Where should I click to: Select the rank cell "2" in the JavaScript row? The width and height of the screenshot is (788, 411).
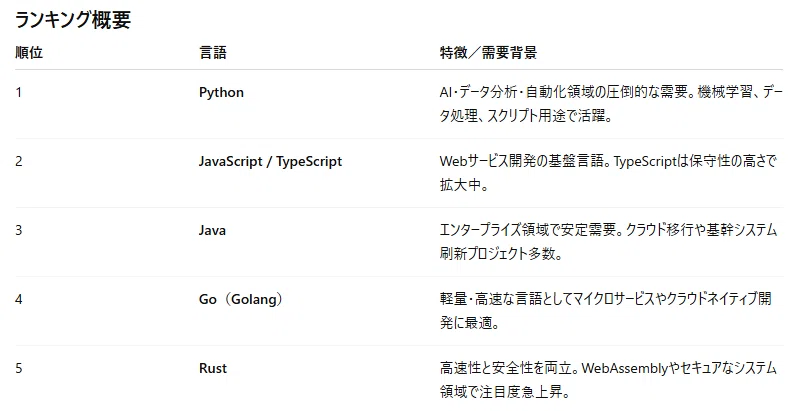click(x=19, y=161)
